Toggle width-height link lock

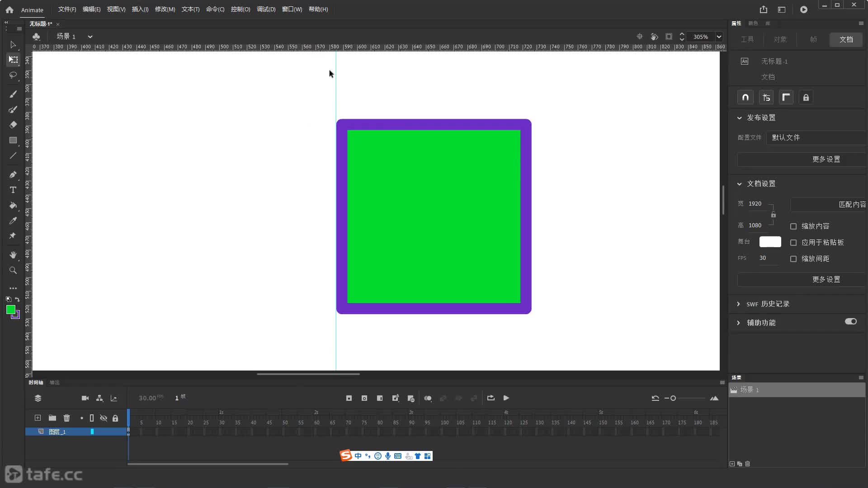click(x=774, y=215)
